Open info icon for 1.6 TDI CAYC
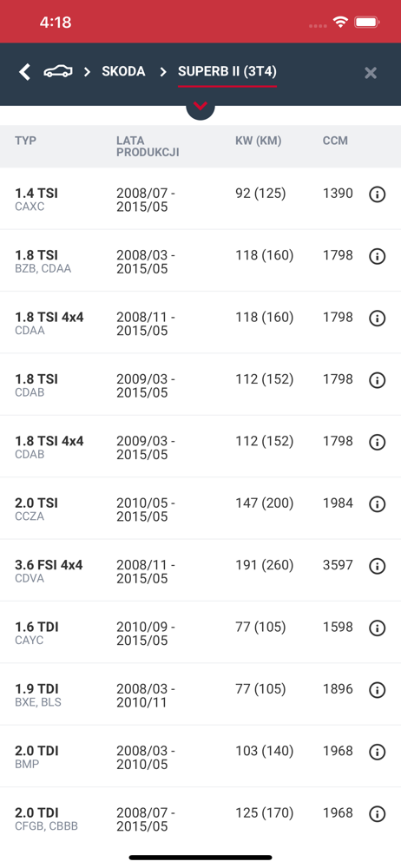Image resolution: width=401 pixels, height=868 pixels. (378, 628)
